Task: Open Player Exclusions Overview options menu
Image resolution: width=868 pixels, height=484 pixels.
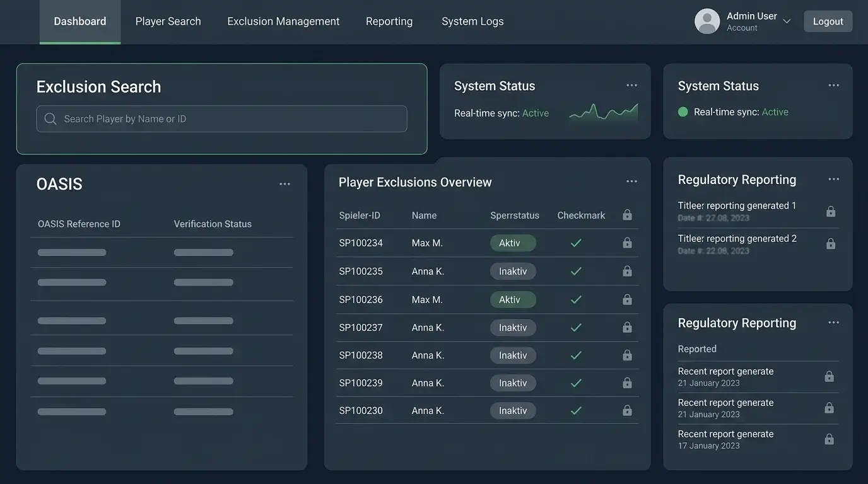Action: click(631, 181)
